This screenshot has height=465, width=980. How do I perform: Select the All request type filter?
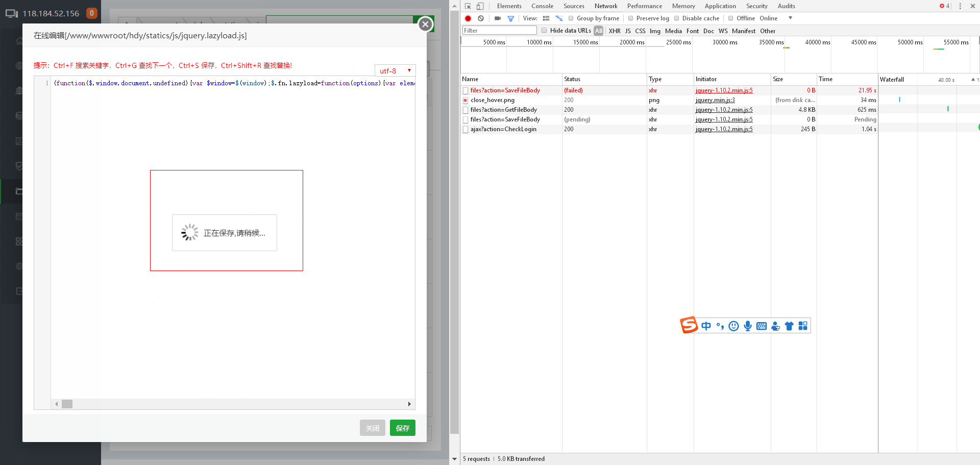[x=599, y=31]
